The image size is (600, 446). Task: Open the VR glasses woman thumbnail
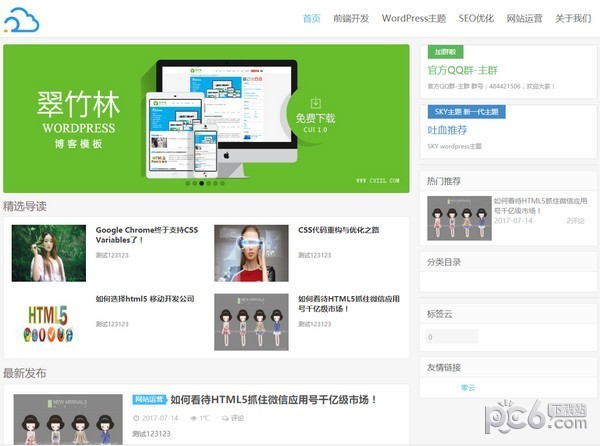coord(251,253)
